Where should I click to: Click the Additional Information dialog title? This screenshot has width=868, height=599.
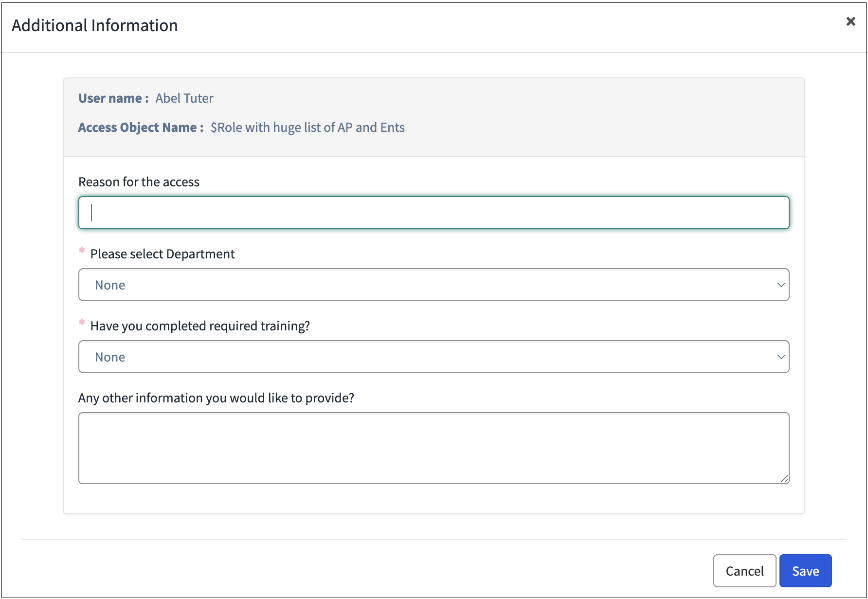95,25
